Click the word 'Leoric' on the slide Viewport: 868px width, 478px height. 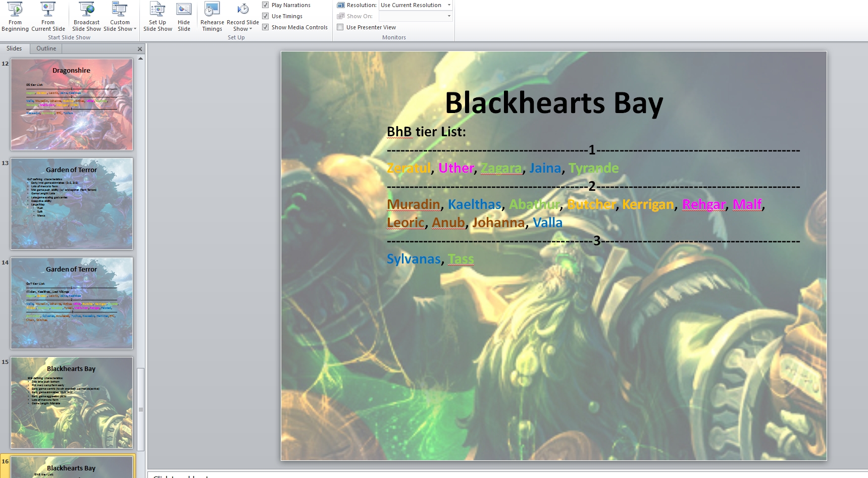pos(405,223)
